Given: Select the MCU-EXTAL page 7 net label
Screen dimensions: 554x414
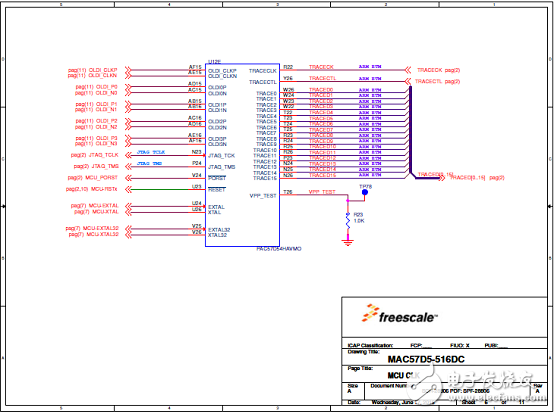Looking at the screenshot, I should coord(95,206).
